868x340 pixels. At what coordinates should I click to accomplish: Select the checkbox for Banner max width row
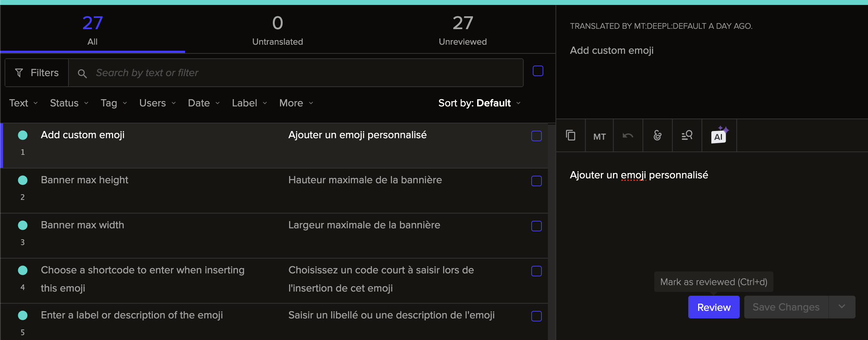pos(536,226)
